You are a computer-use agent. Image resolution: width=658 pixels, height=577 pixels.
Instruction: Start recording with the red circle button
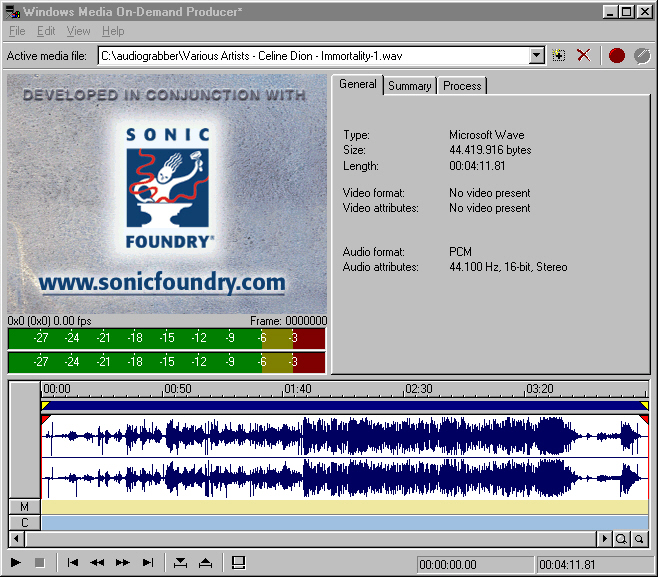[x=616, y=55]
